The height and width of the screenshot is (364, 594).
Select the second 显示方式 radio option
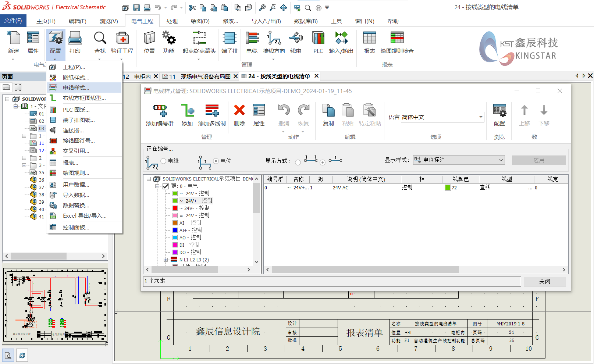coord(323,162)
